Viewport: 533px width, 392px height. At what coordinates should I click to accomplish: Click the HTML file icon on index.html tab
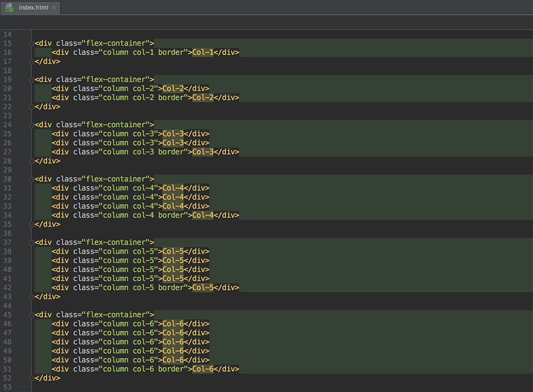[x=9, y=7]
